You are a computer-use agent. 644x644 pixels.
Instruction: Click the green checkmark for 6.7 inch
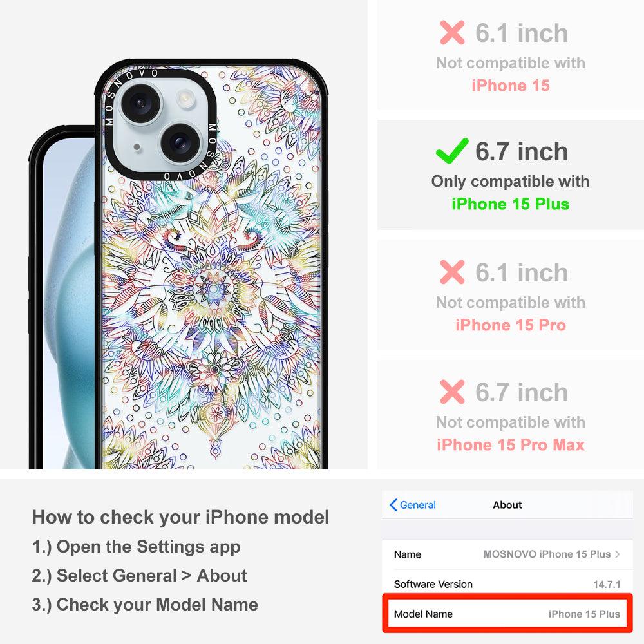click(x=452, y=151)
